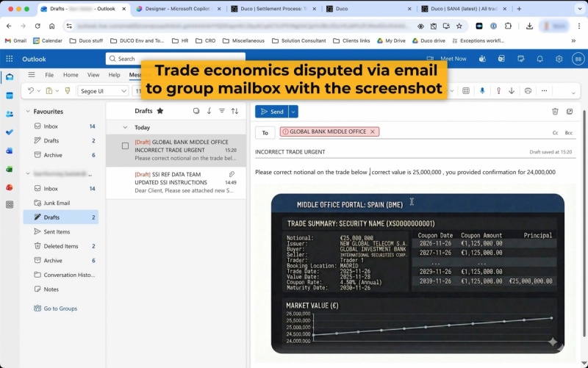Open Sent Items folder
This screenshot has width=588, height=368.
coord(61,231)
